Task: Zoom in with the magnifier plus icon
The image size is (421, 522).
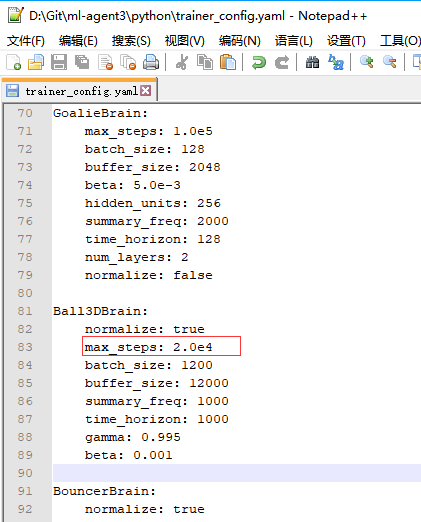Action: (366, 62)
